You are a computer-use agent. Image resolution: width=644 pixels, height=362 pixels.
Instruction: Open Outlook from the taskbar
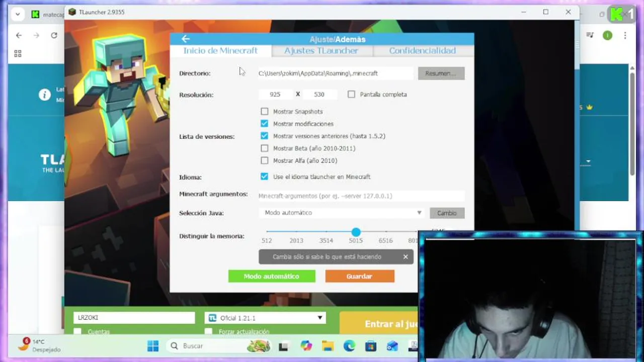392,346
